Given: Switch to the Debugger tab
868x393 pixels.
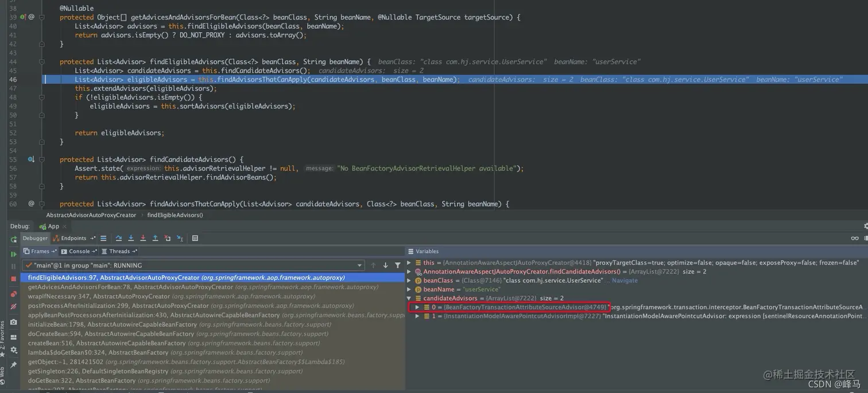Looking at the screenshot, I should coord(35,238).
